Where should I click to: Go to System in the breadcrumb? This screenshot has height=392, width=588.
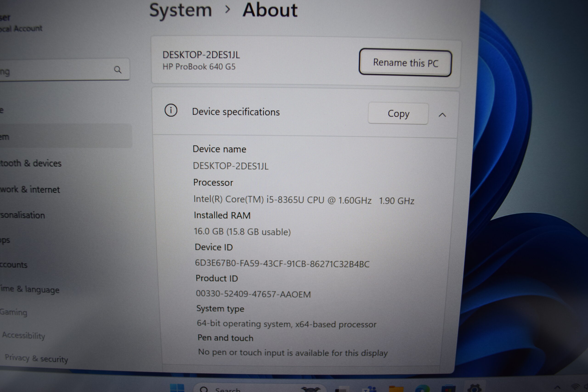pyautogui.click(x=181, y=10)
